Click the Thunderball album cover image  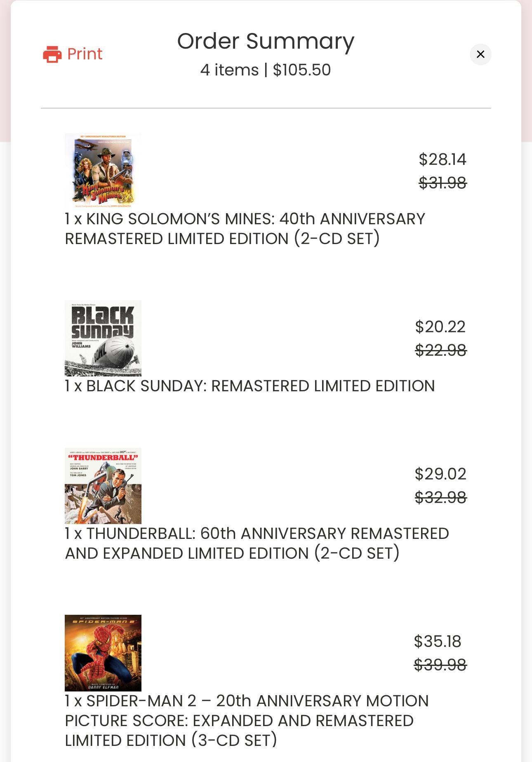103,486
